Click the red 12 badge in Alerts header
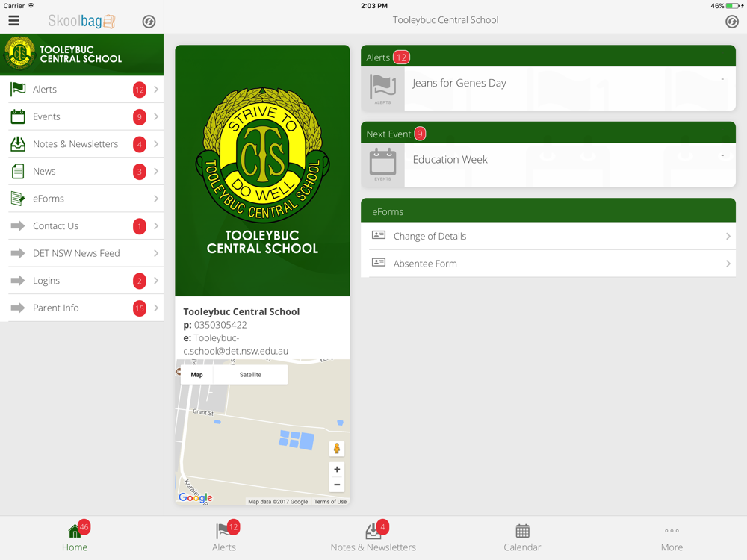Image resolution: width=747 pixels, height=560 pixels. pyautogui.click(x=402, y=57)
